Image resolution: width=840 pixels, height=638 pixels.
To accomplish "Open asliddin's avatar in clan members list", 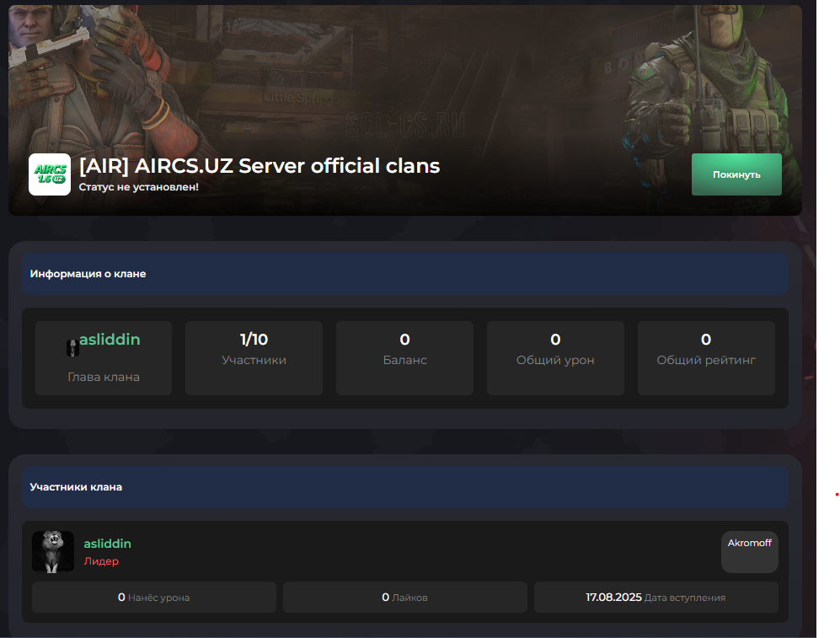I will 53,552.
